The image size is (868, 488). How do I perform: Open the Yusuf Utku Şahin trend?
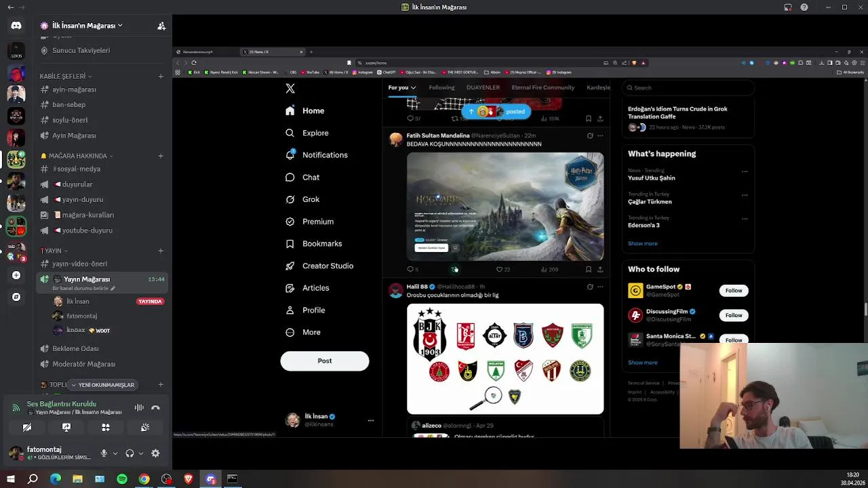tap(652, 178)
